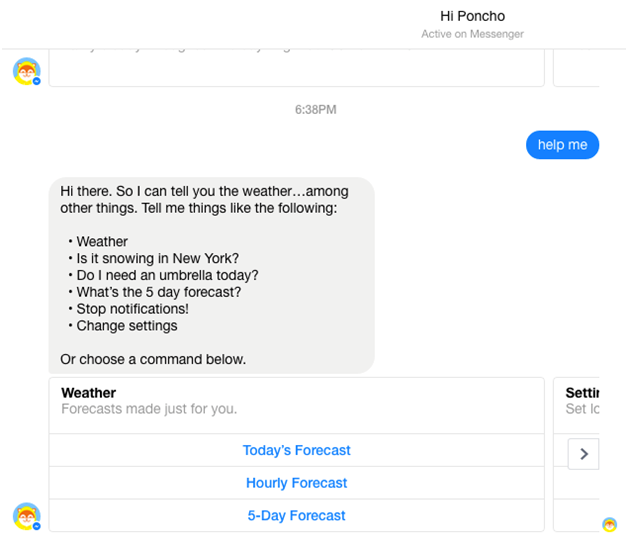
Task: Click the Weather card title
Action: pyautogui.click(x=89, y=393)
